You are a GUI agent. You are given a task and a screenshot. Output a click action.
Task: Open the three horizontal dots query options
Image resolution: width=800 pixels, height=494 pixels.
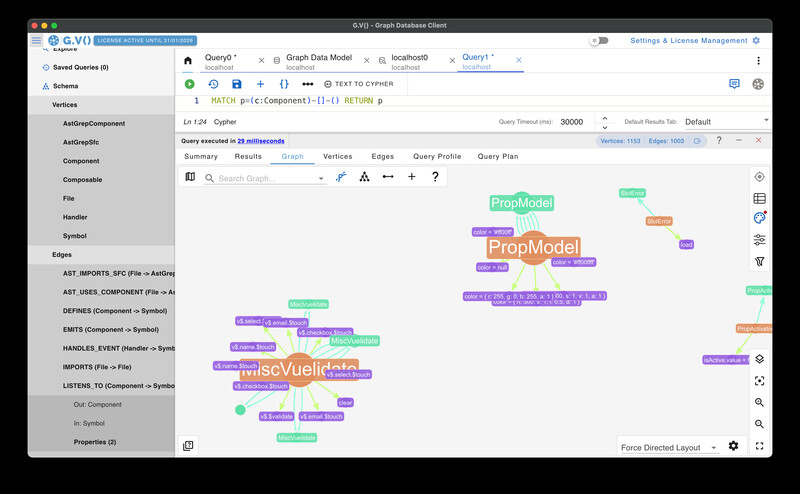(x=308, y=84)
